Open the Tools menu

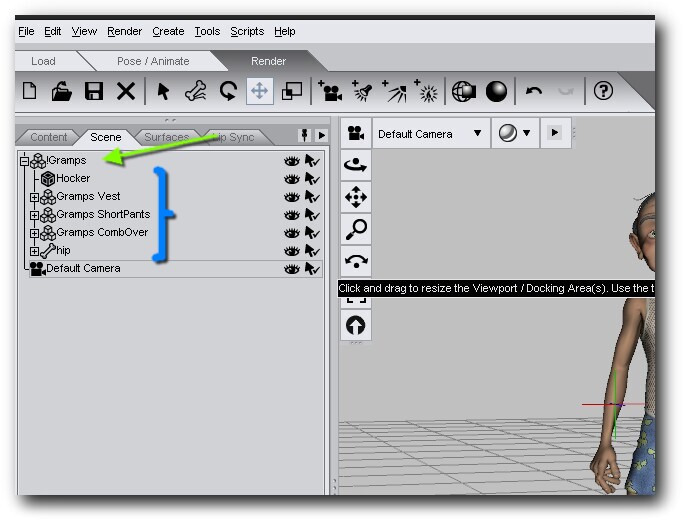coord(207,31)
